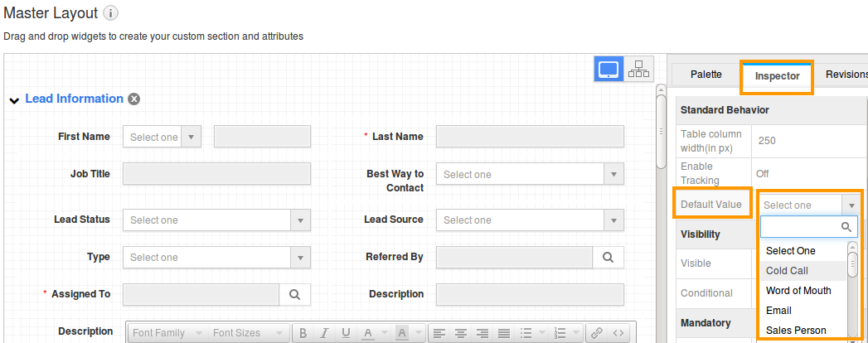Viewport: 868px width, 343px height.
Task: Insert link using the editor link icon
Action: pos(596,333)
